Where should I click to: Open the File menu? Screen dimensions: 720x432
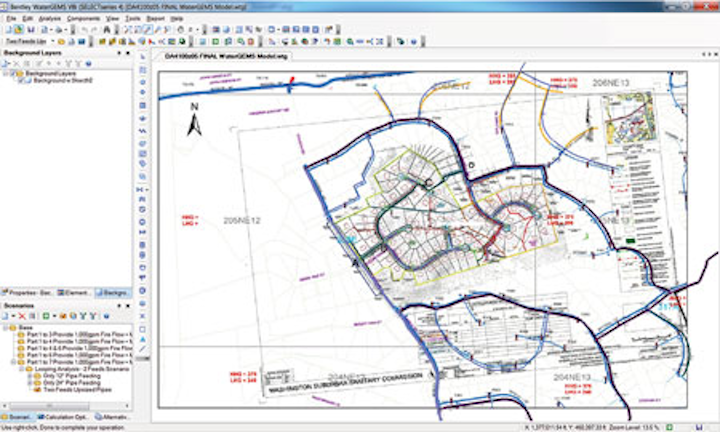coord(11,18)
